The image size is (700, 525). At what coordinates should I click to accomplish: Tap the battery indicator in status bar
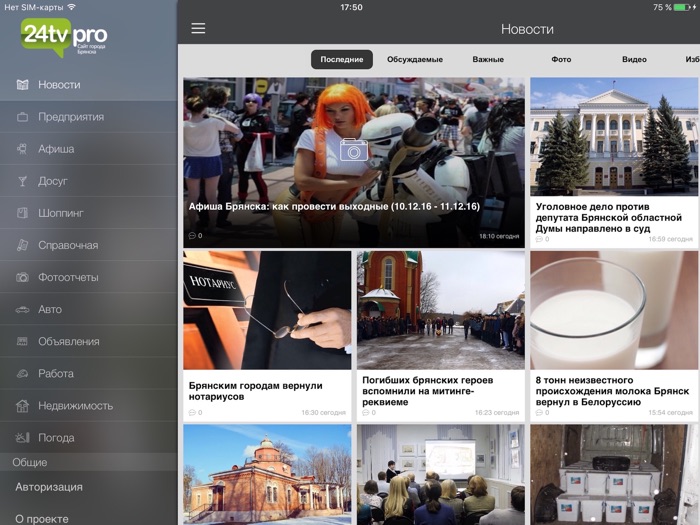click(681, 7)
